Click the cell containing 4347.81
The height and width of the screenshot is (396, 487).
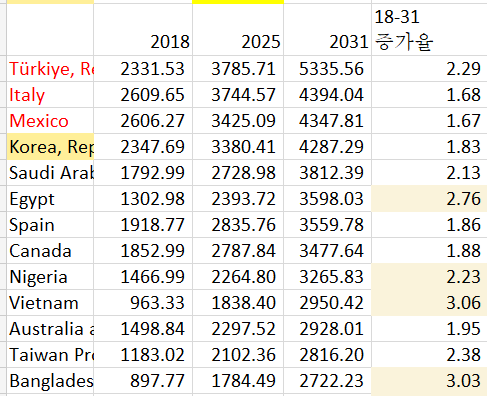(327, 121)
